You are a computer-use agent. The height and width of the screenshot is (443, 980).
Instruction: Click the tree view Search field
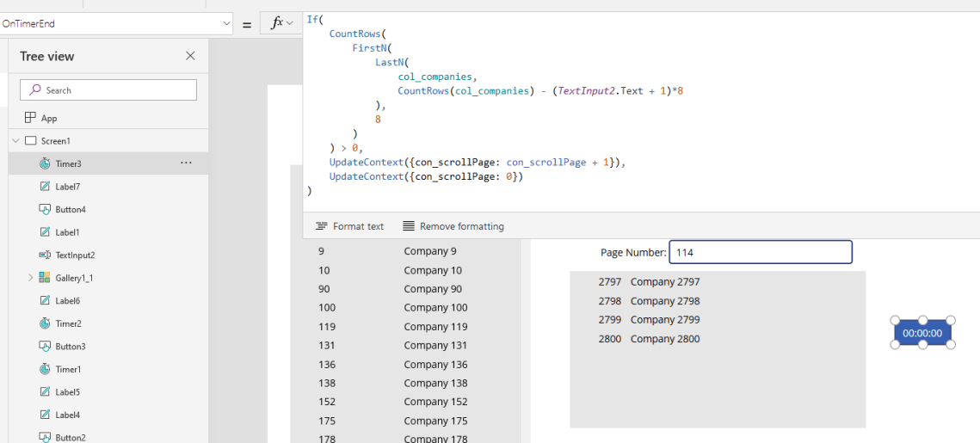[108, 90]
